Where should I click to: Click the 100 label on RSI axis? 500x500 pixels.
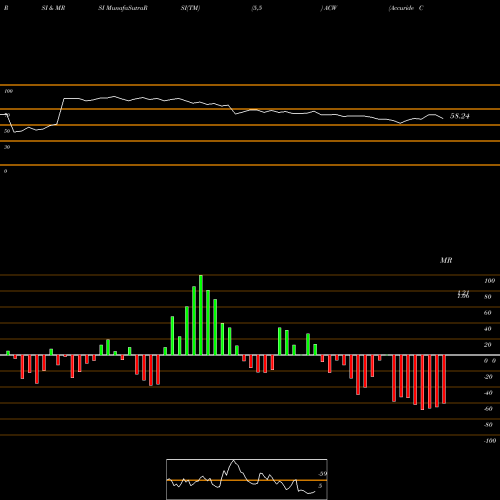[x=8, y=91]
